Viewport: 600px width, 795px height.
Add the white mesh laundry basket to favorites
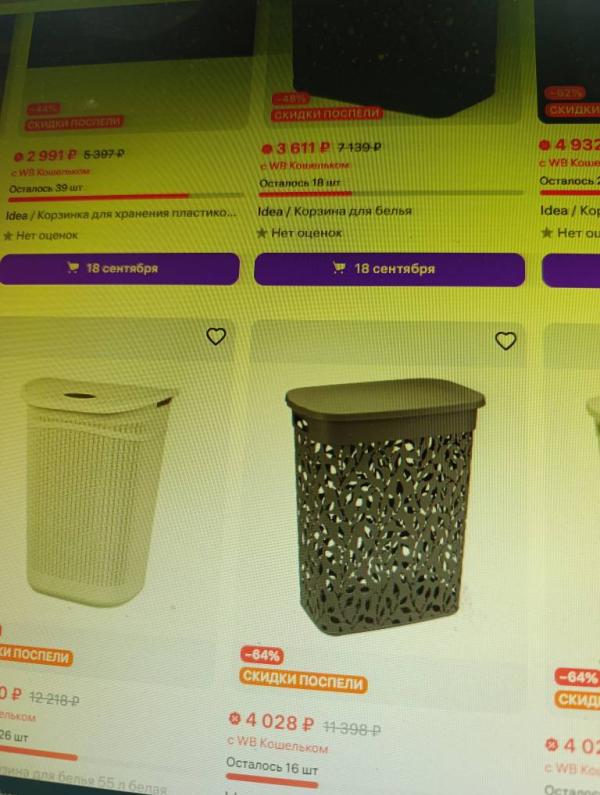coord(216,336)
